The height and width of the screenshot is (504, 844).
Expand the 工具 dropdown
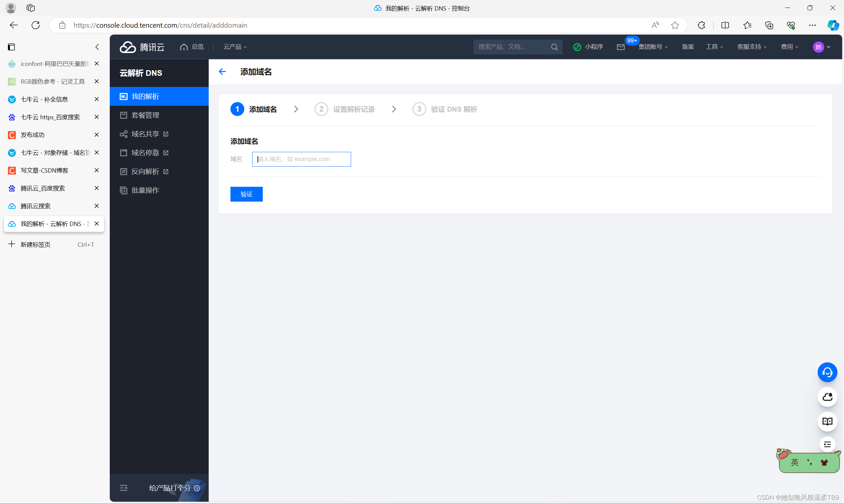[x=714, y=47]
